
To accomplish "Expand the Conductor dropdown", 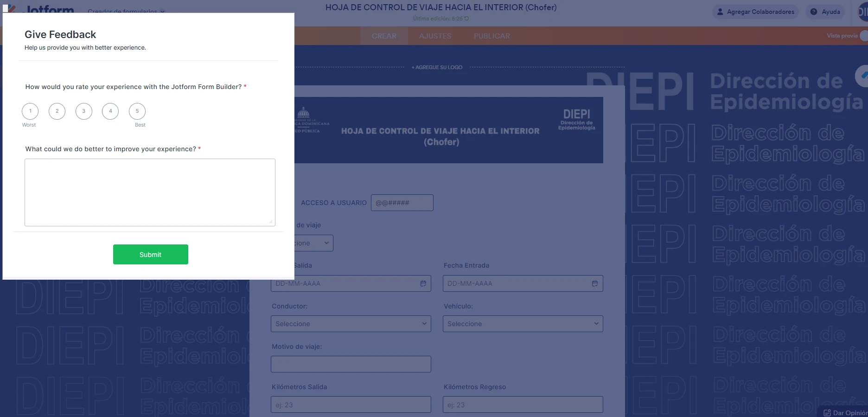I will pos(351,324).
